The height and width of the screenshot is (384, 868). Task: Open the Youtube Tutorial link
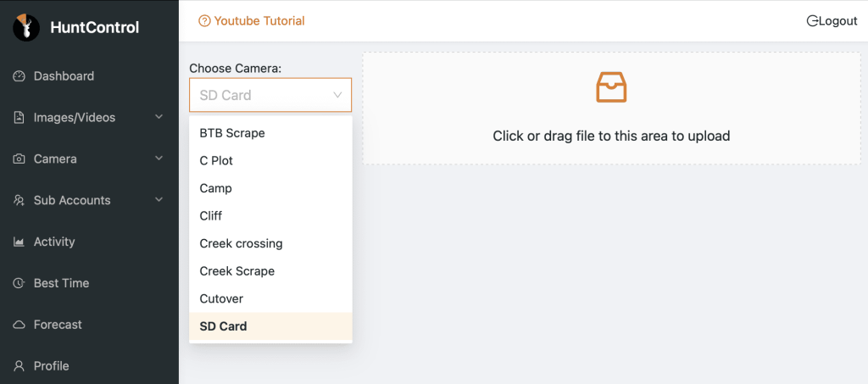pos(252,20)
